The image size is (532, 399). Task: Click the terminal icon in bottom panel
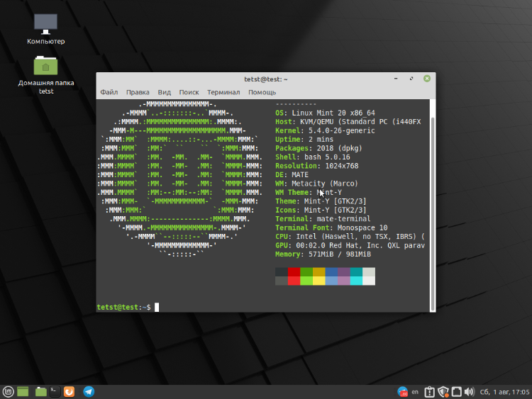(54, 390)
